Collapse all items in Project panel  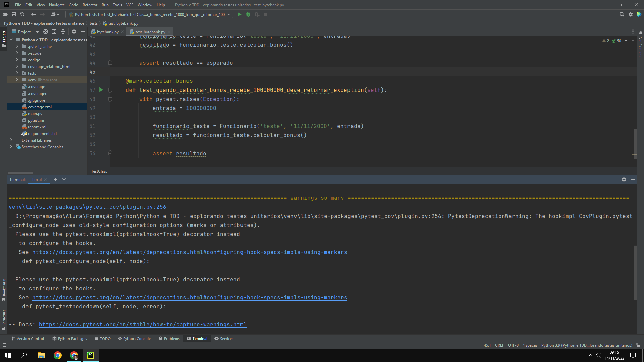click(63, 32)
